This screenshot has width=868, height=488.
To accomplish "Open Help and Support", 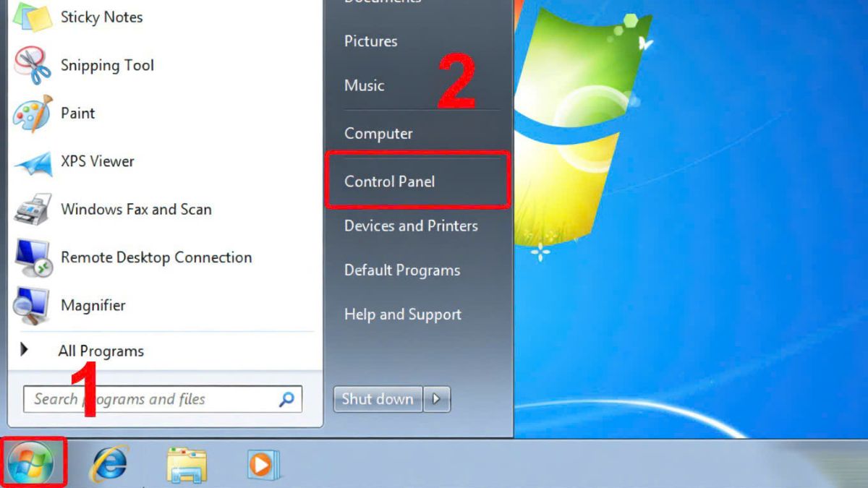I will tap(401, 314).
